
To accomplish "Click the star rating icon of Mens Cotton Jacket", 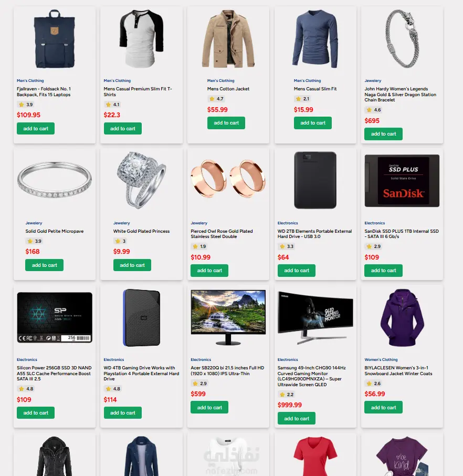I will coord(212,99).
